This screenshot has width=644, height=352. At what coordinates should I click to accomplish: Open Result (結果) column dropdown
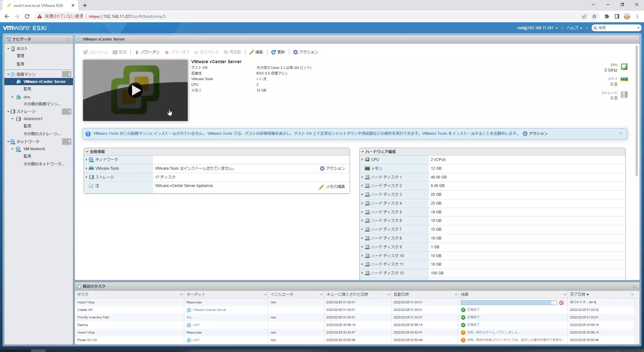[565, 294]
